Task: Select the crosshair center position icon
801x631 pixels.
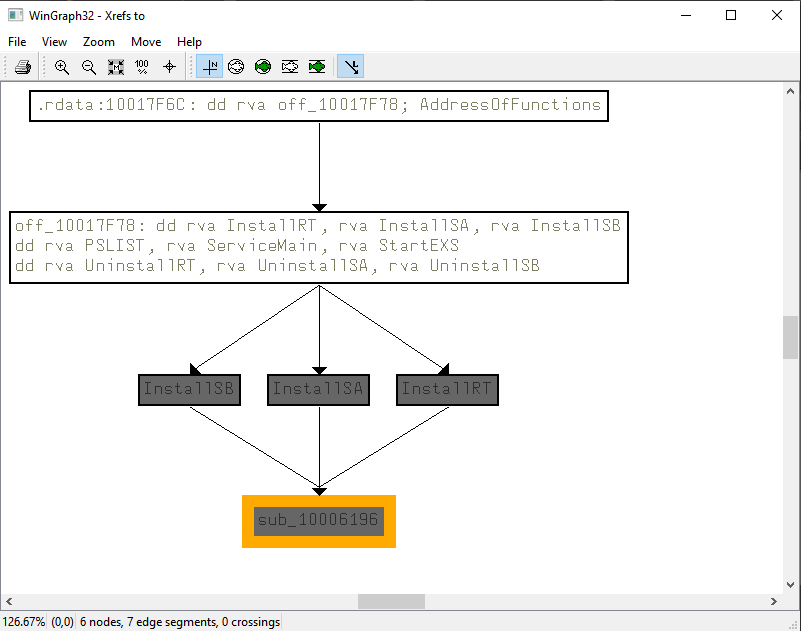Action: 169,67
